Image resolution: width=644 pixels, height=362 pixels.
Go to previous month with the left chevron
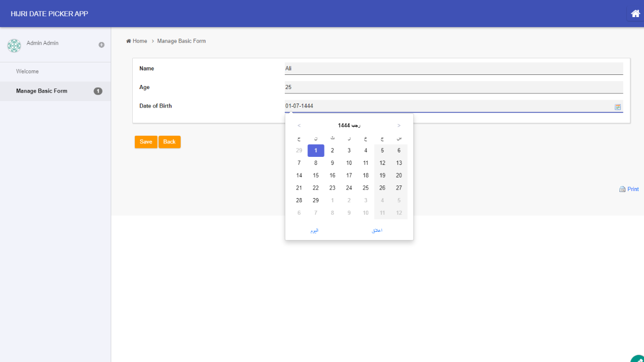coord(299,125)
